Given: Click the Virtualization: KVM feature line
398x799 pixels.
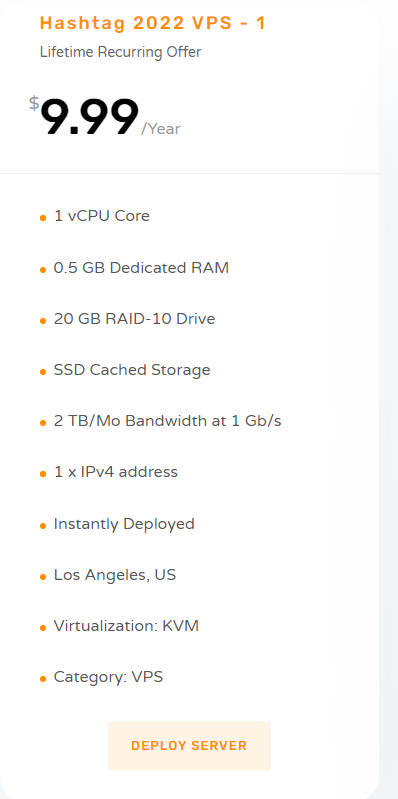Looking at the screenshot, I should coord(126,626).
